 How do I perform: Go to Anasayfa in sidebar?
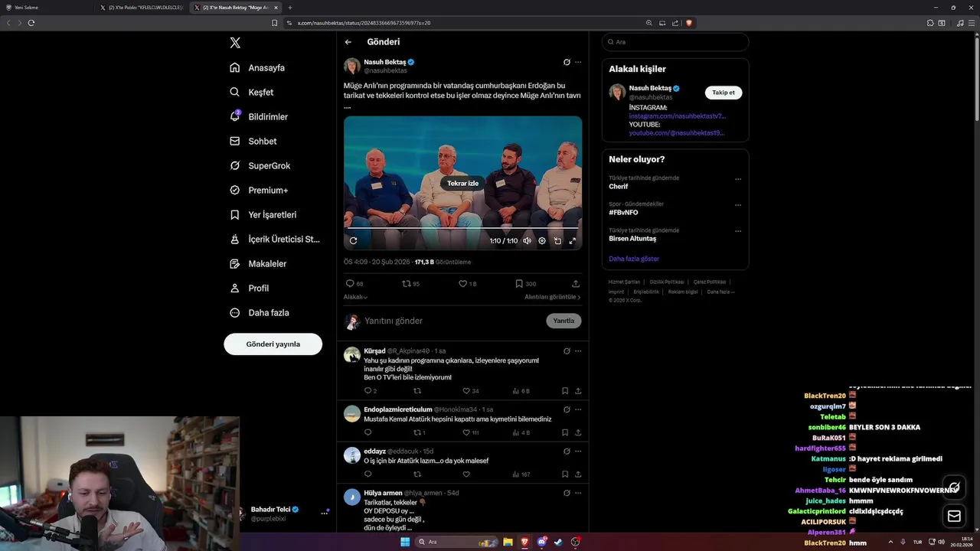pos(257,67)
